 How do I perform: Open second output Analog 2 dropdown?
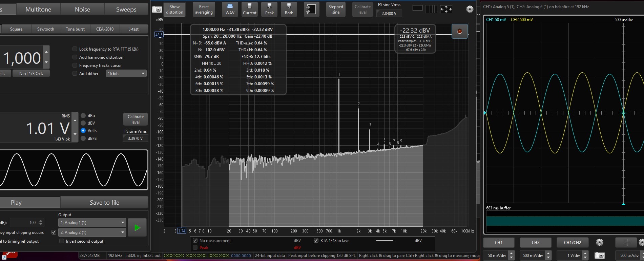[x=92, y=232]
